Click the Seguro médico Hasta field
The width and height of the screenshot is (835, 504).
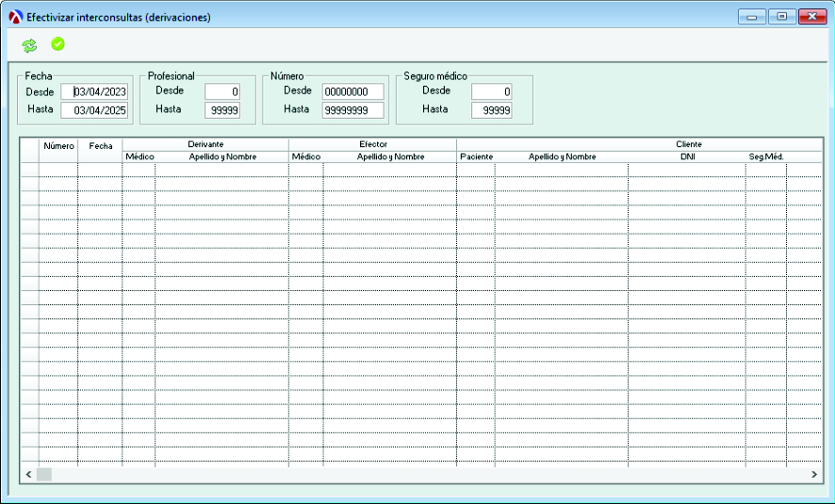(x=491, y=110)
